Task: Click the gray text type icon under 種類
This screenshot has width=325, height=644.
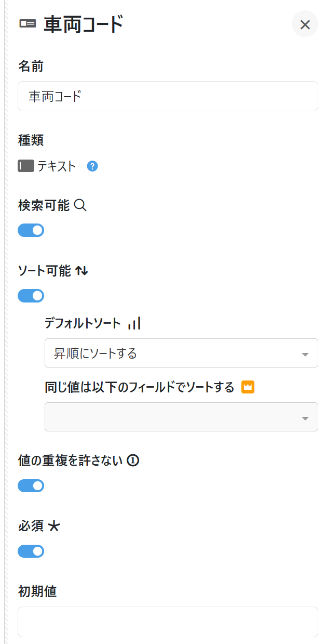Action: (x=26, y=166)
